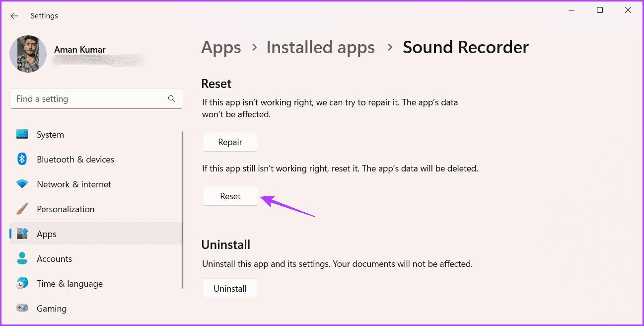Click the back arrow in Settings
Image resolution: width=644 pixels, height=326 pixels.
pos(14,16)
